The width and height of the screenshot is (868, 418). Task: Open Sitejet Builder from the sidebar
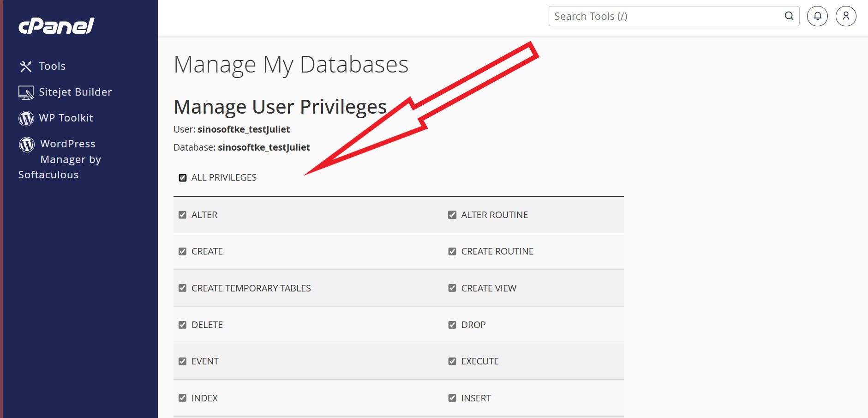tap(75, 92)
